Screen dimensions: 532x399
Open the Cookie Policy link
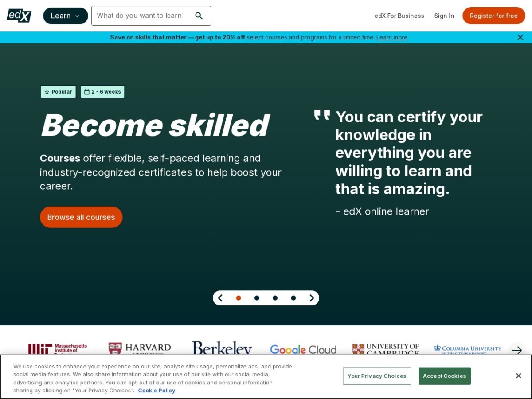click(156, 391)
